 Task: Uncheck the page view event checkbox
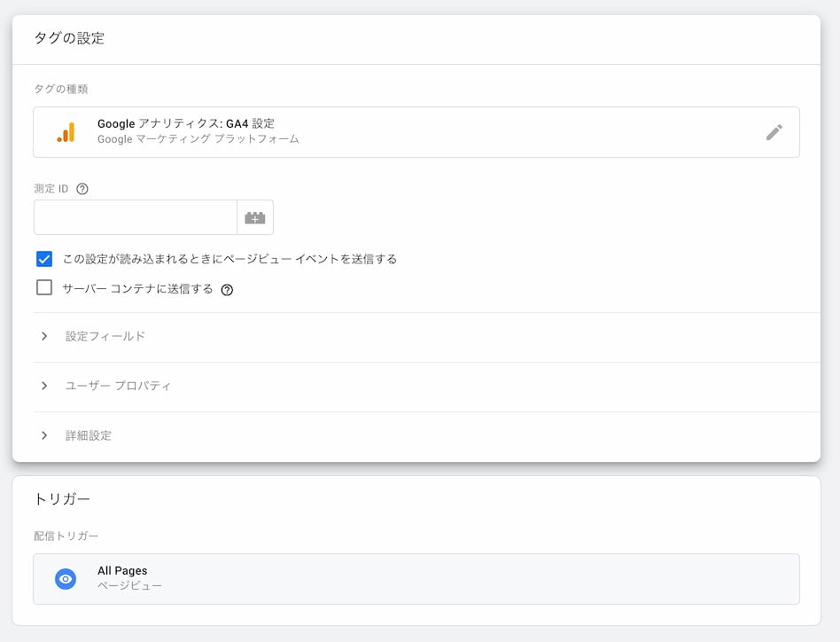point(44,259)
